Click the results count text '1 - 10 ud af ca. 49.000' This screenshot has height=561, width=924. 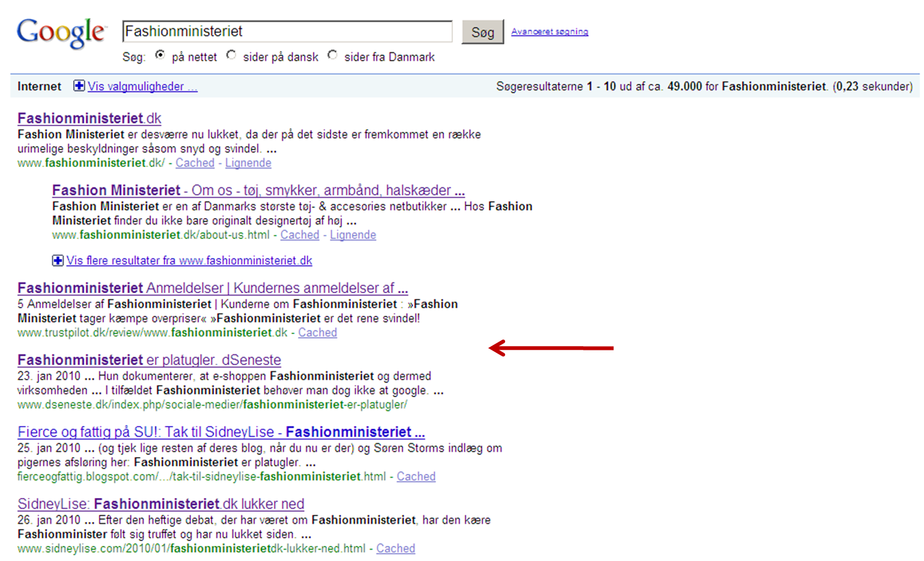[x=644, y=86]
